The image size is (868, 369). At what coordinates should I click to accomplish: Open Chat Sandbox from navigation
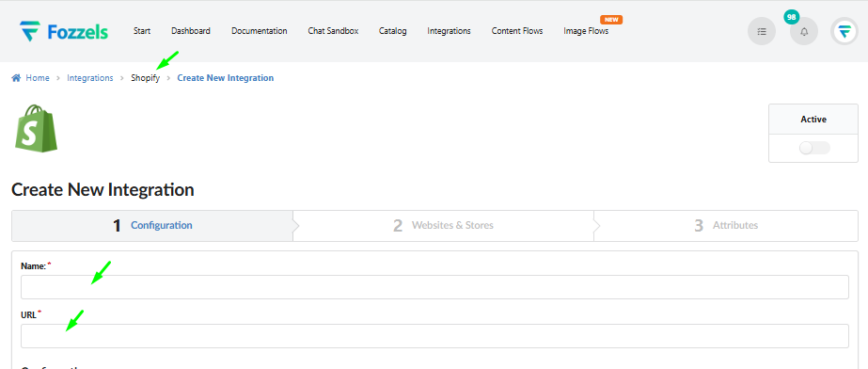click(333, 31)
